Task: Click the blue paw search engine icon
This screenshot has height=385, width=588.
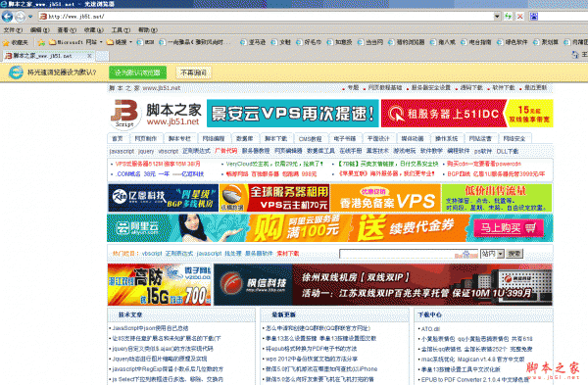Action: point(534,17)
